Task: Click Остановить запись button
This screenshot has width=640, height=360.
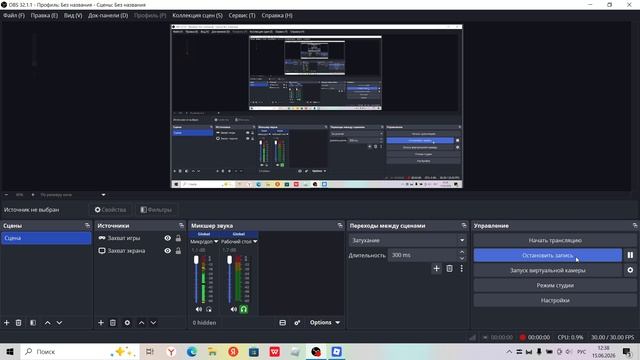Action: tap(548, 255)
